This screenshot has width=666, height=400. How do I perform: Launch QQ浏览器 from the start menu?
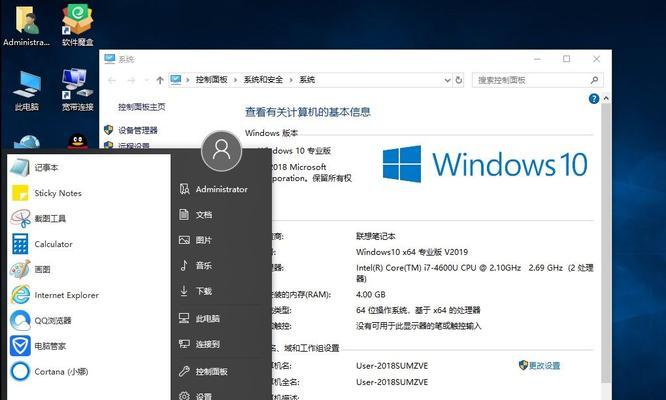[x=88, y=320]
